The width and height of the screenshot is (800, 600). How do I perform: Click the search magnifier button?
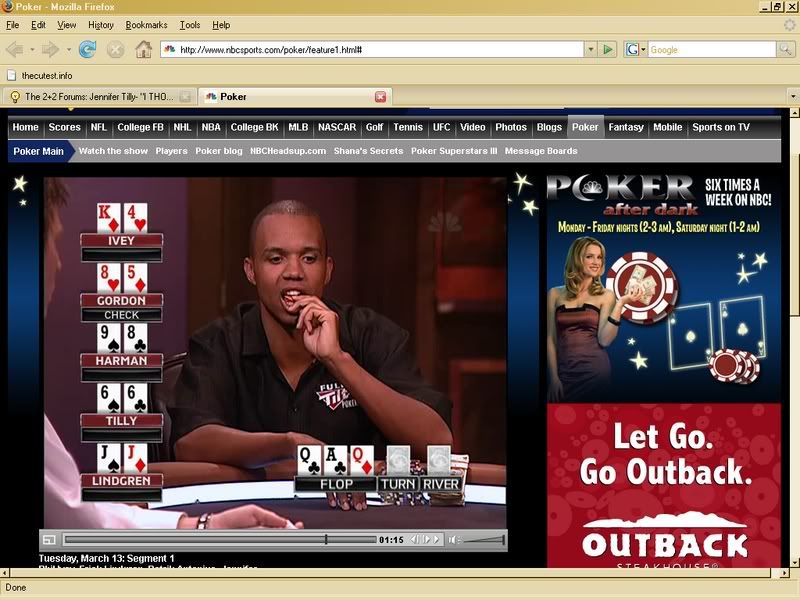coord(785,49)
